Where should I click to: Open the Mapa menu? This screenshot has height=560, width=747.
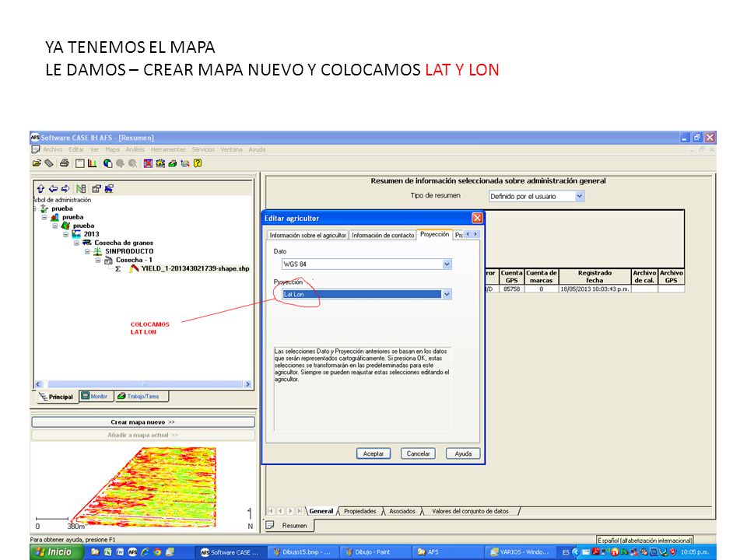point(112,149)
